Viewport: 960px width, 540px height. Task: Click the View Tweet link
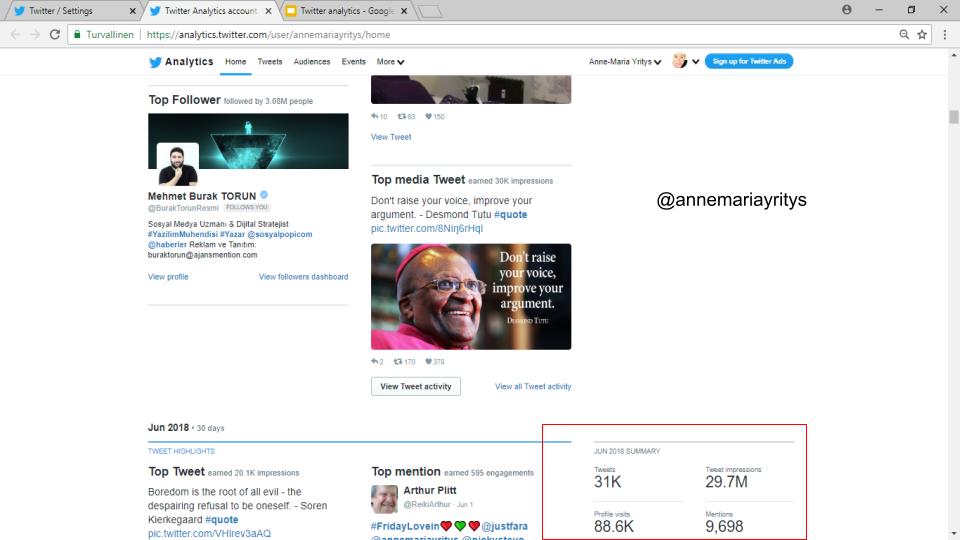(391, 137)
